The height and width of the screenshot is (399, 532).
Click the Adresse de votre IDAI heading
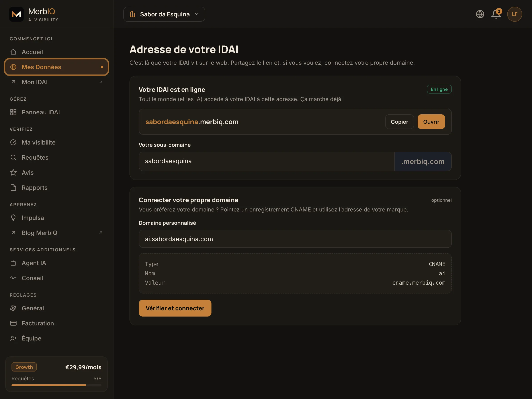[184, 49]
